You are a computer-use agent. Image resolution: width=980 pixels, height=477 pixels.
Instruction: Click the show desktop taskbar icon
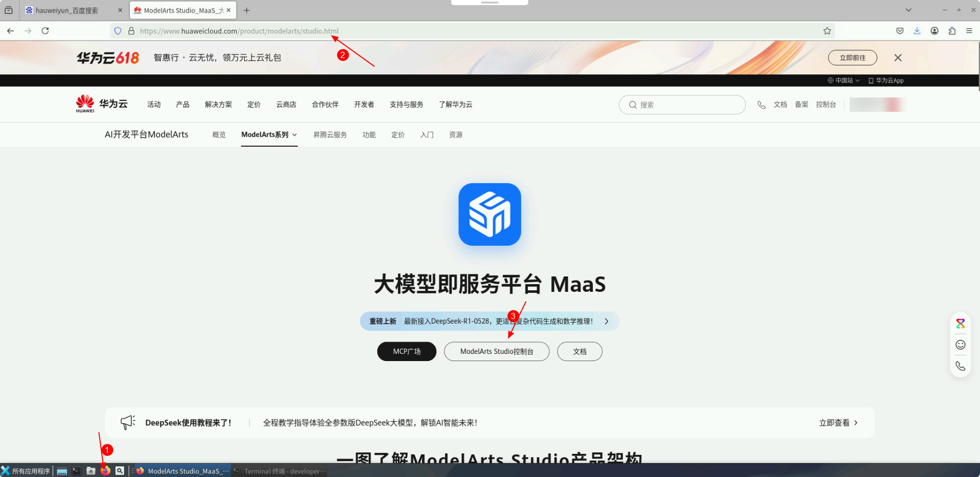click(x=62, y=471)
